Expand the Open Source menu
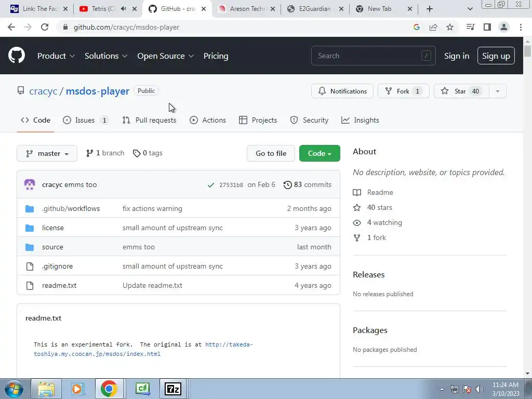This screenshot has height=399, width=532. click(165, 56)
